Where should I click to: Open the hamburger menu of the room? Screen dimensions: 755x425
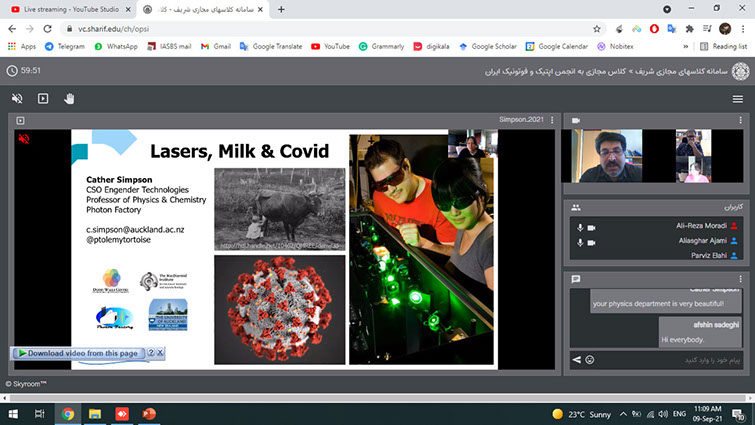coord(737,99)
